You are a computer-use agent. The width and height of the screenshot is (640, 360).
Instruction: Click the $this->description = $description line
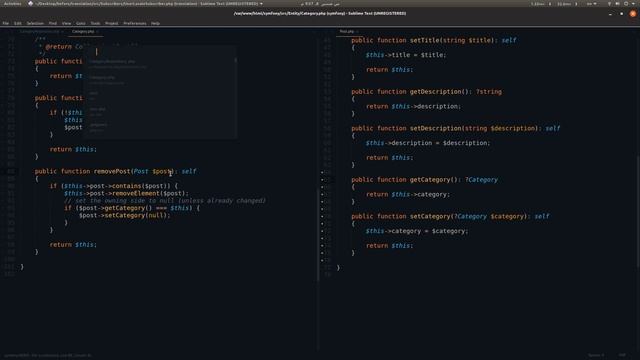[428, 143]
